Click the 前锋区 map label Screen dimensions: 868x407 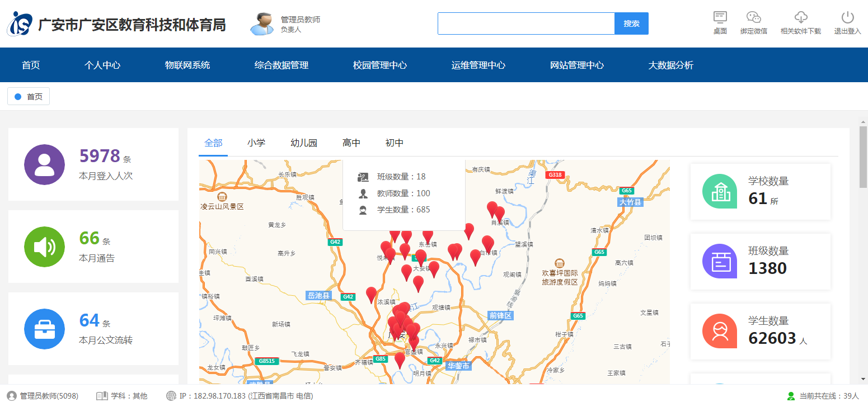(500, 315)
